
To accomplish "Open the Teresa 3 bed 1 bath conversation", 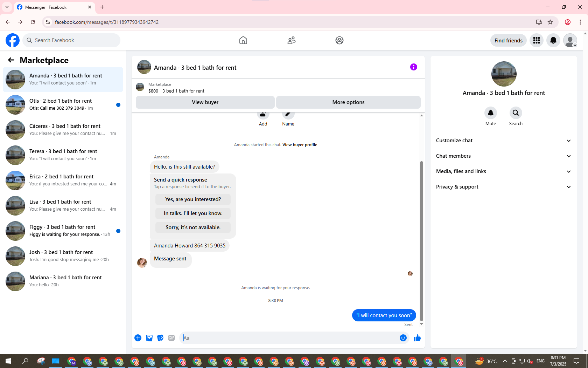I will pyautogui.click(x=63, y=155).
